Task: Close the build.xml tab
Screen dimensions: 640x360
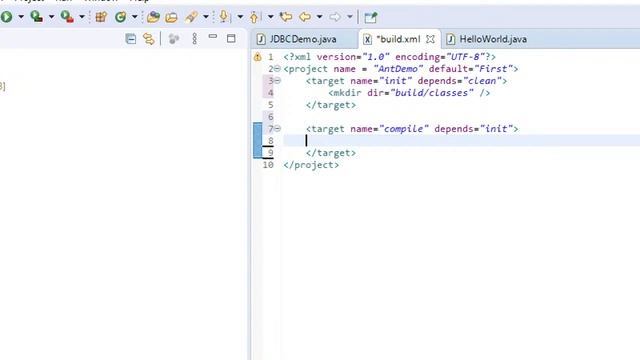Action: [x=430, y=39]
